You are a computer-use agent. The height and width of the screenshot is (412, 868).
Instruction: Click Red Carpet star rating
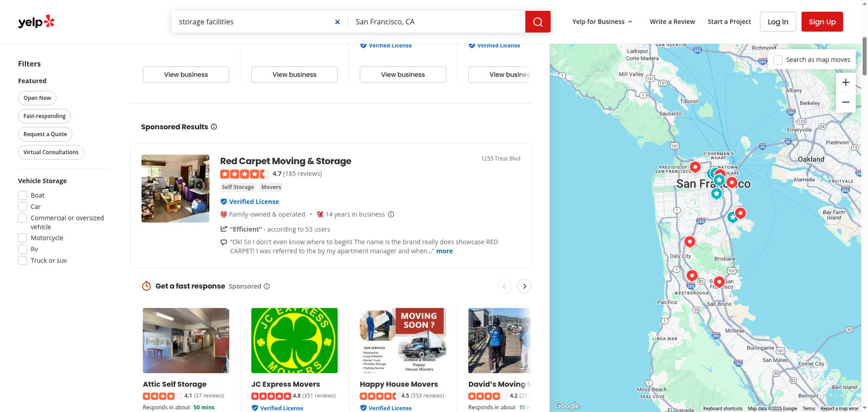[x=244, y=174]
